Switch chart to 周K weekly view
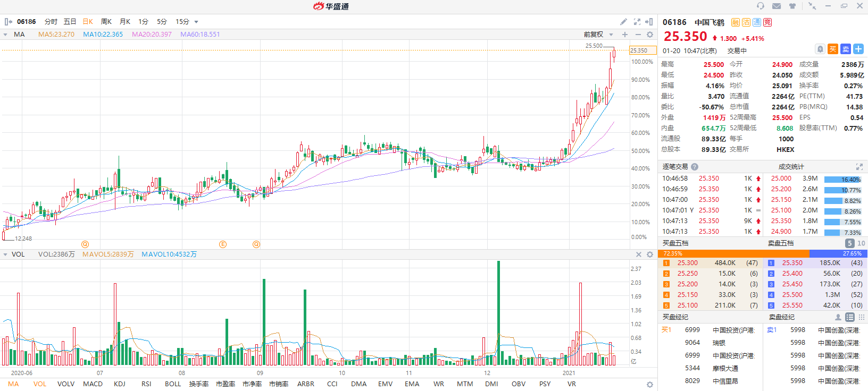The image size is (868, 391). pyautogui.click(x=106, y=22)
